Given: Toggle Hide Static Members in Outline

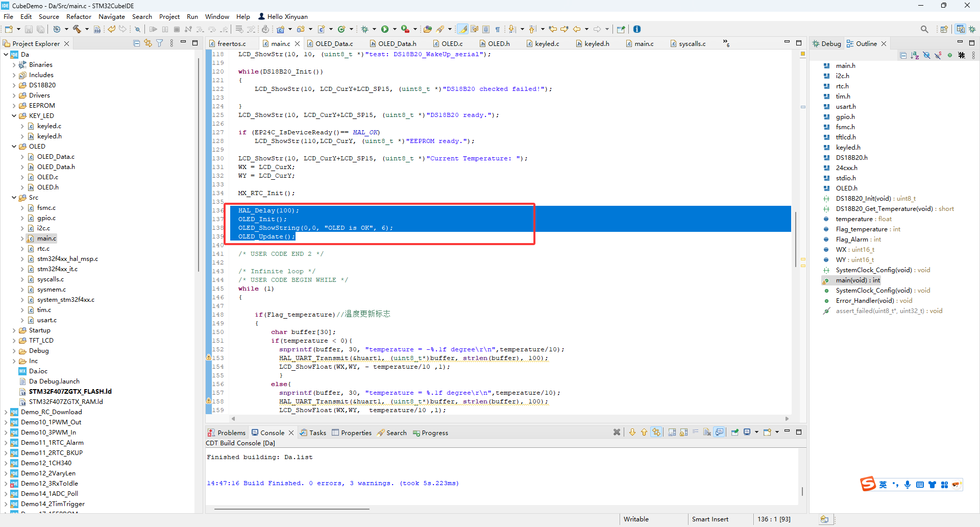Looking at the screenshot, I should [x=938, y=55].
